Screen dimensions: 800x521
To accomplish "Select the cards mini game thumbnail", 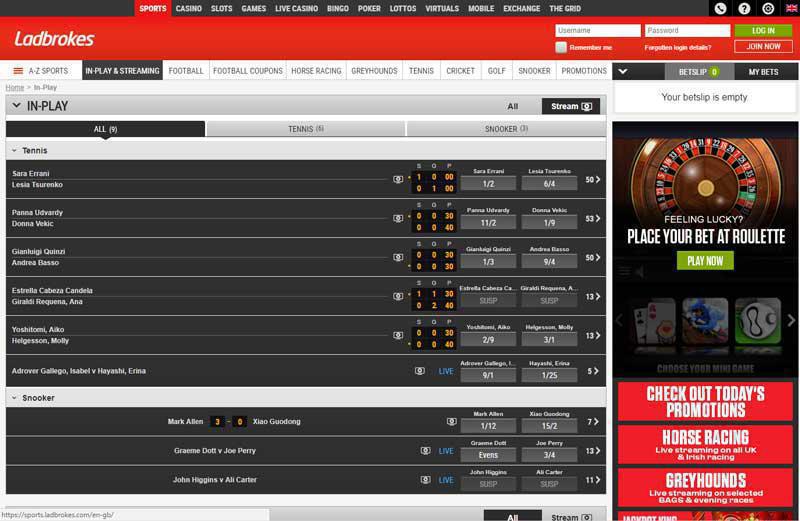I will [654, 321].
